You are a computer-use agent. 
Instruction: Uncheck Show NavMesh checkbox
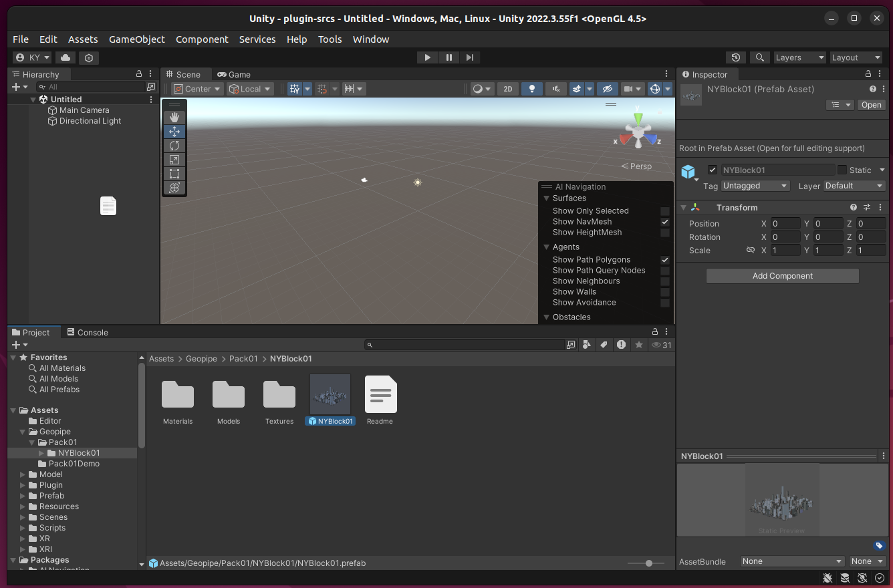coord(665,222)
